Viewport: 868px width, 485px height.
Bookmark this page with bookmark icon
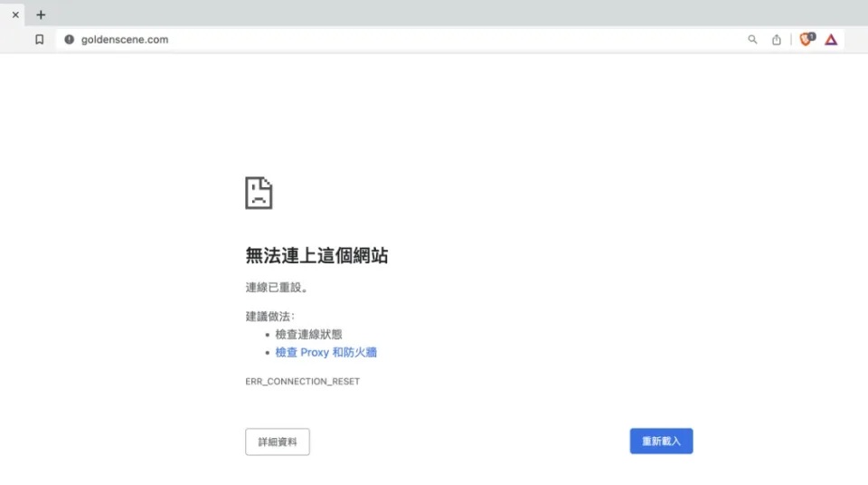coord(39,39)
